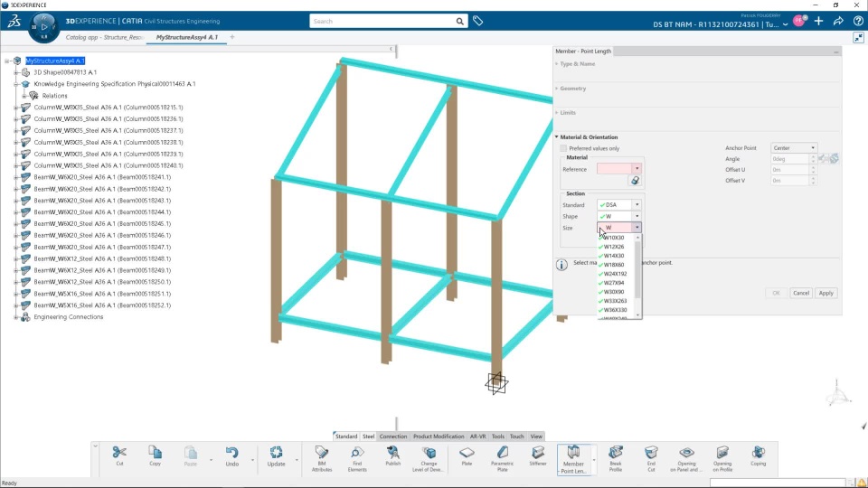Choose size W12X26 from the list
The width and height of the screenshot is (868, 488).
[x=613, y=247]
